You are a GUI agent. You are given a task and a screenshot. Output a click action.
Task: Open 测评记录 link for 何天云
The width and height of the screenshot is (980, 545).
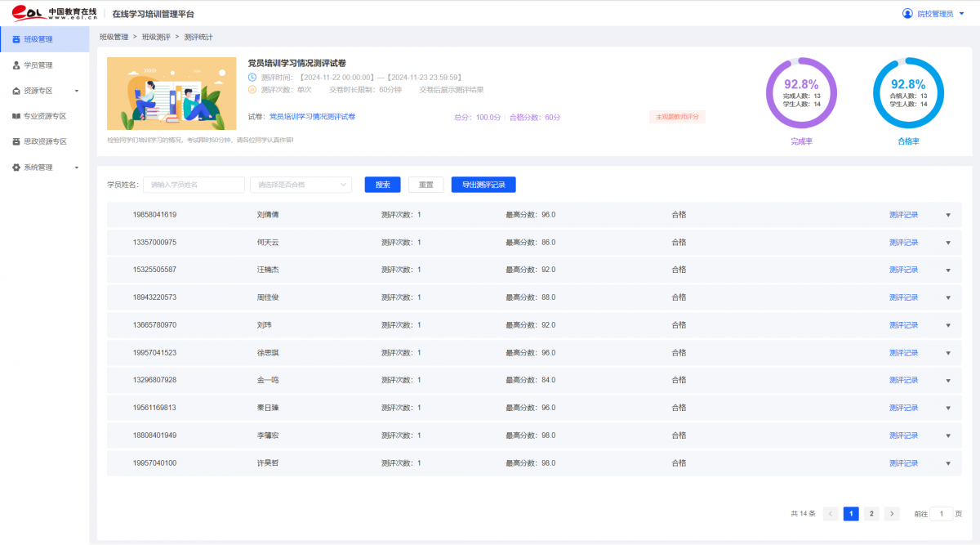pyautogui.click(x=903, y=243)
